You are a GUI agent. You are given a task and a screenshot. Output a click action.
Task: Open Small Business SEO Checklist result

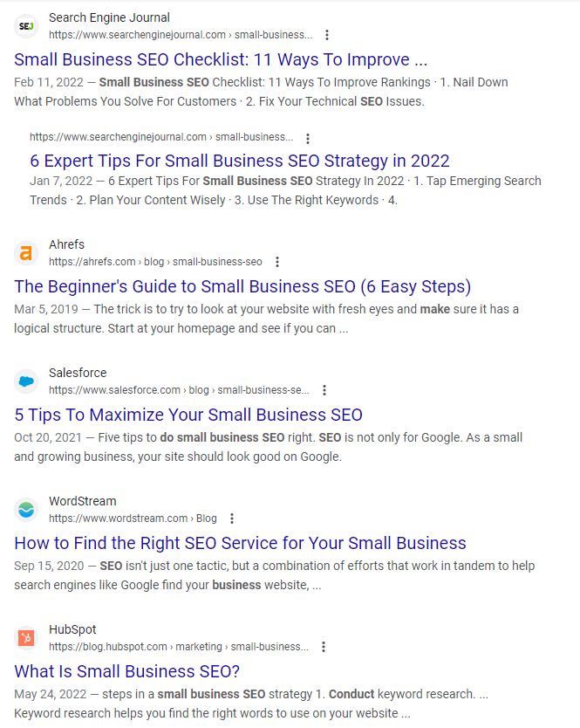pyautogui.click(x=221, y=59)
